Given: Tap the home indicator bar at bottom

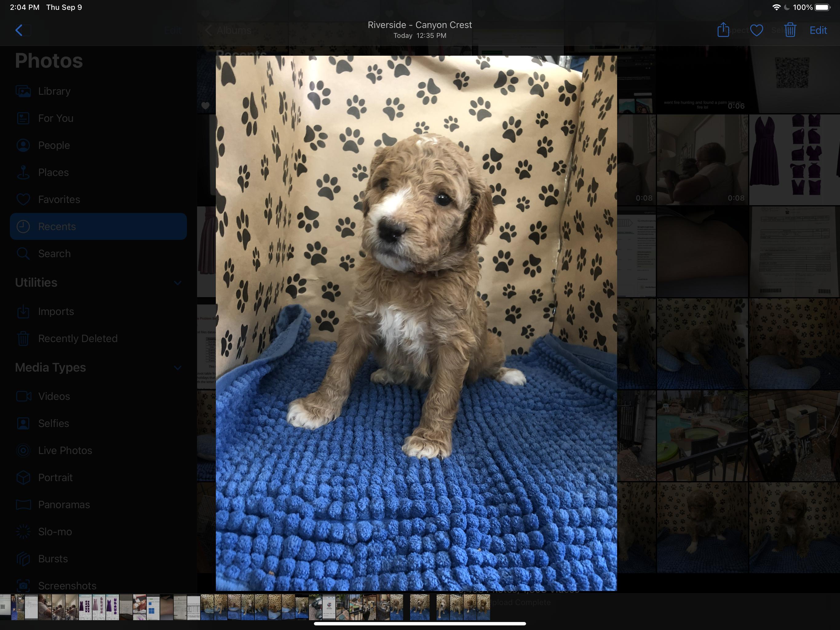Looking at the screenshot, I should point(420,623).
